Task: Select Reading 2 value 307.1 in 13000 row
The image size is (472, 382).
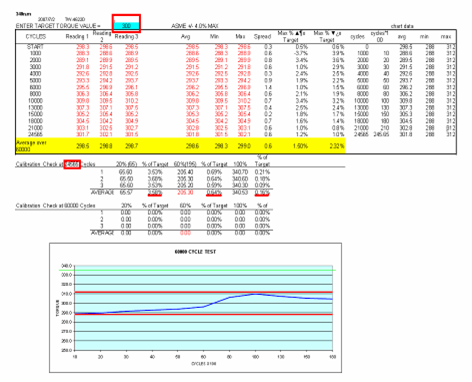Action: click(x=106, y=107)
